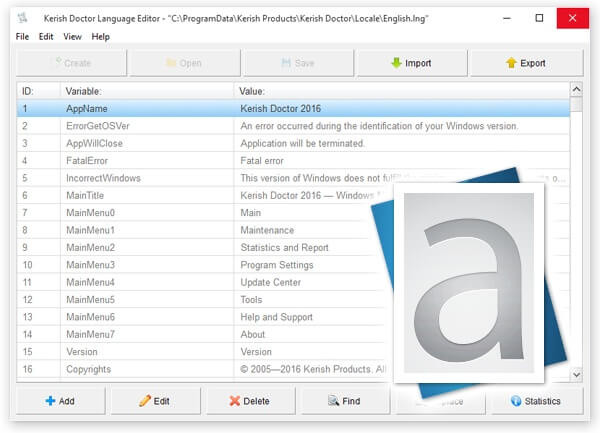Select the MainMenu6 variable
This screenshot has width=600, height=433.
(x=90, y=317)
